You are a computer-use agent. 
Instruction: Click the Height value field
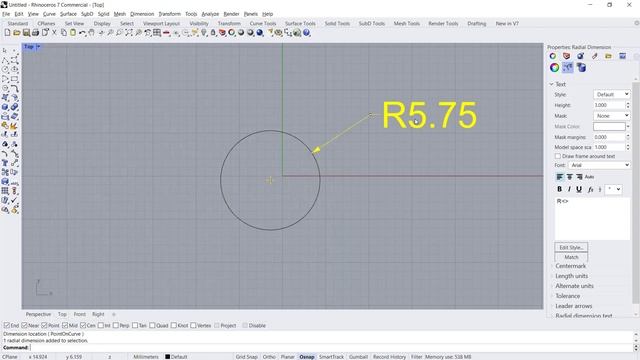point(609,105)
